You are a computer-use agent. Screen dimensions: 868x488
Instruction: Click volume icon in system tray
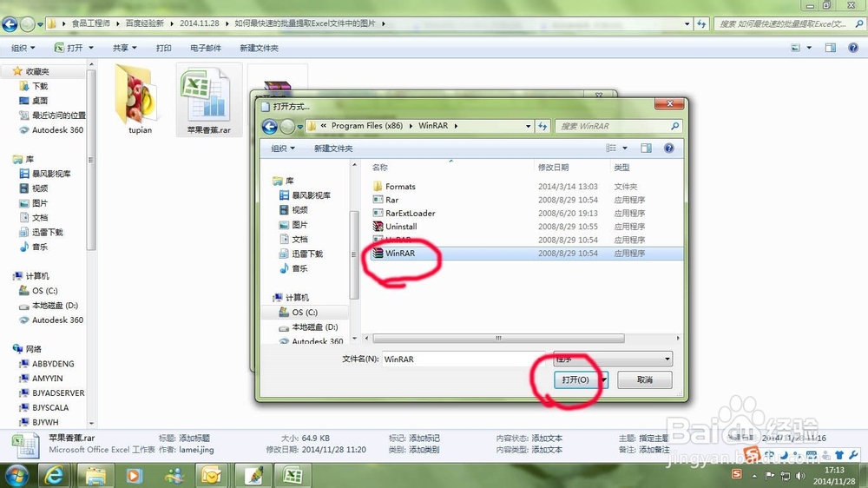800,476
